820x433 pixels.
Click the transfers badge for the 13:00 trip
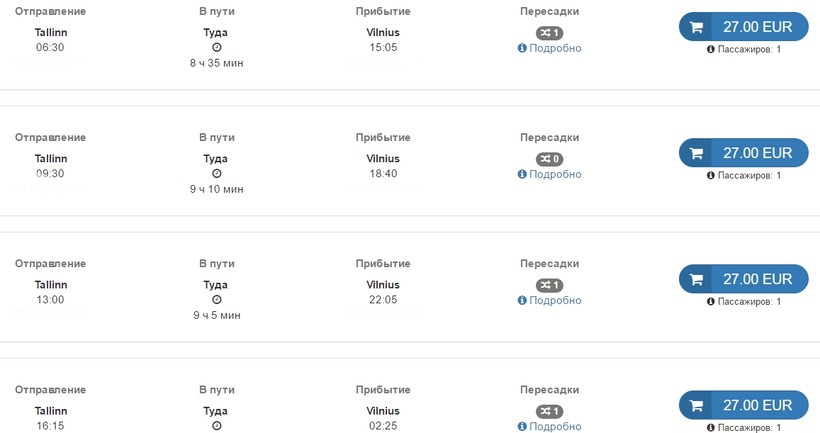coord(549,285)
